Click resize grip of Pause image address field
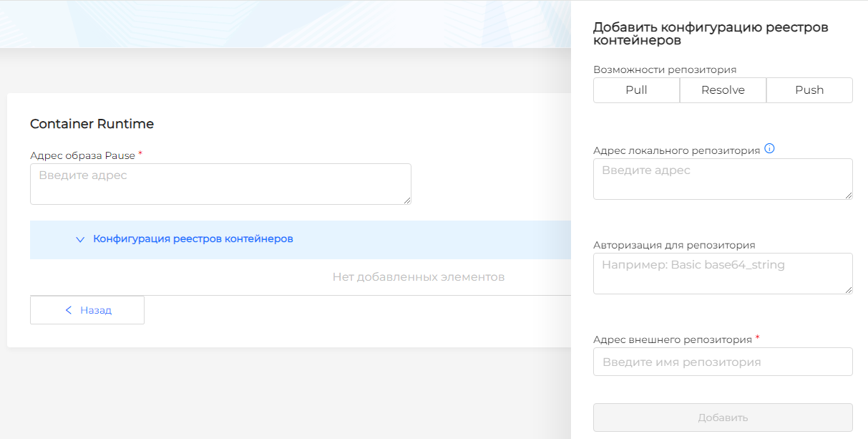 [407, 201]
